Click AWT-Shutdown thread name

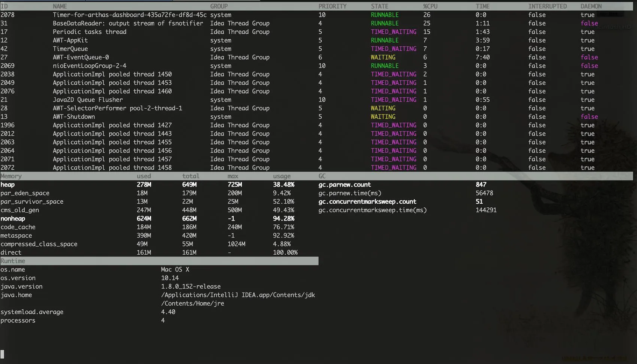click(x=74, y=116)
